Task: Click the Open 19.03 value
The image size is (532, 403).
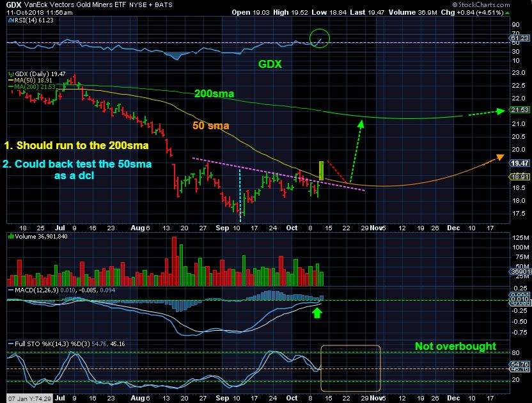Action: (251, 13)
